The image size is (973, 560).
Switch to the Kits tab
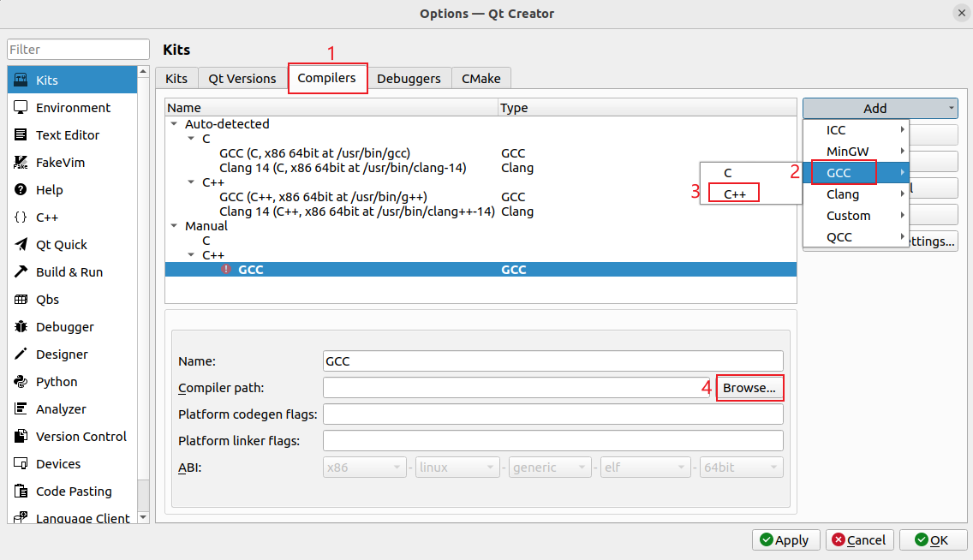(x=176, y=79)
